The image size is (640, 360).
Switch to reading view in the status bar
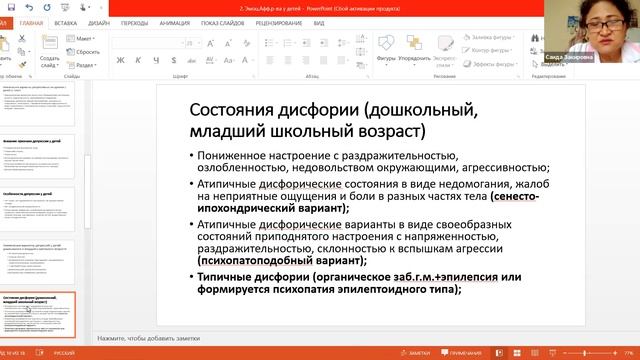pyautogui.click(x=535, y=353)
